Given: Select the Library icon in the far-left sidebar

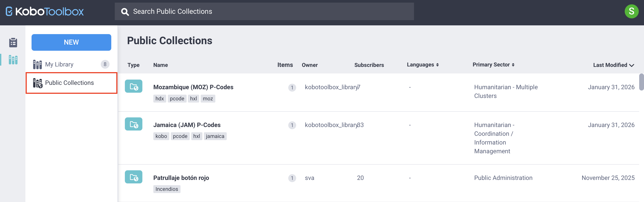Looking at the screenshot, I should point(12,60).
